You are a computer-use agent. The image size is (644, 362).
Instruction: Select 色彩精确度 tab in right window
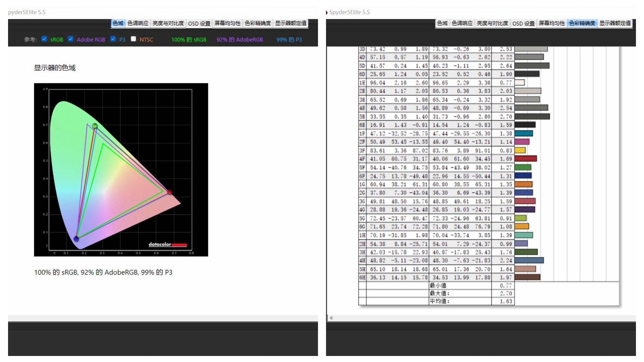[582, 23]
